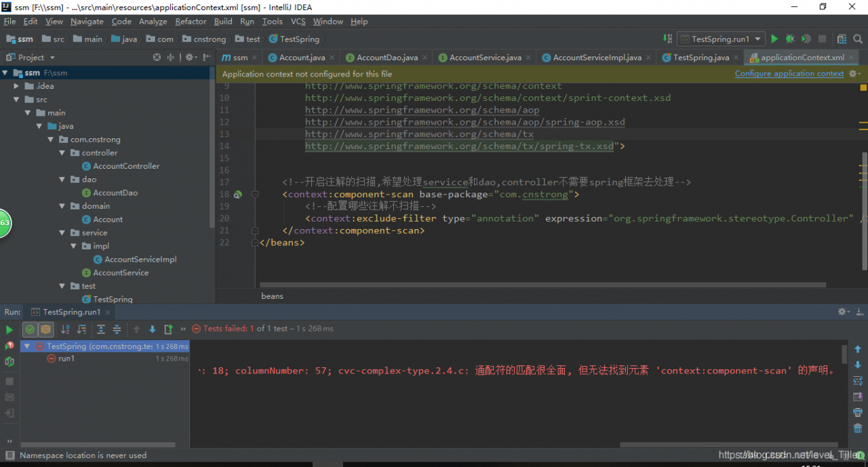This screenshot has height=467, width=868.
Task: Expand the .idea folder
Action: pyautogui.click(x=17, y=86)
